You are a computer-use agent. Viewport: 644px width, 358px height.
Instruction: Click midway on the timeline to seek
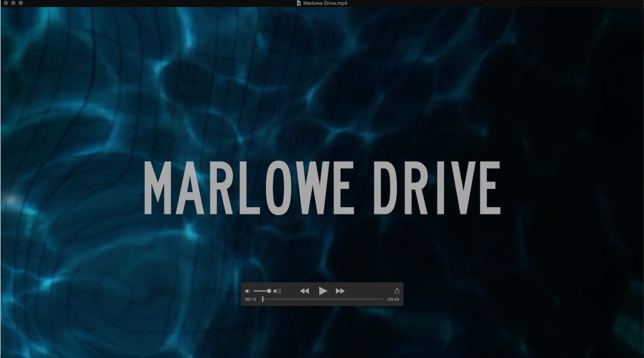tap(322, 299)
